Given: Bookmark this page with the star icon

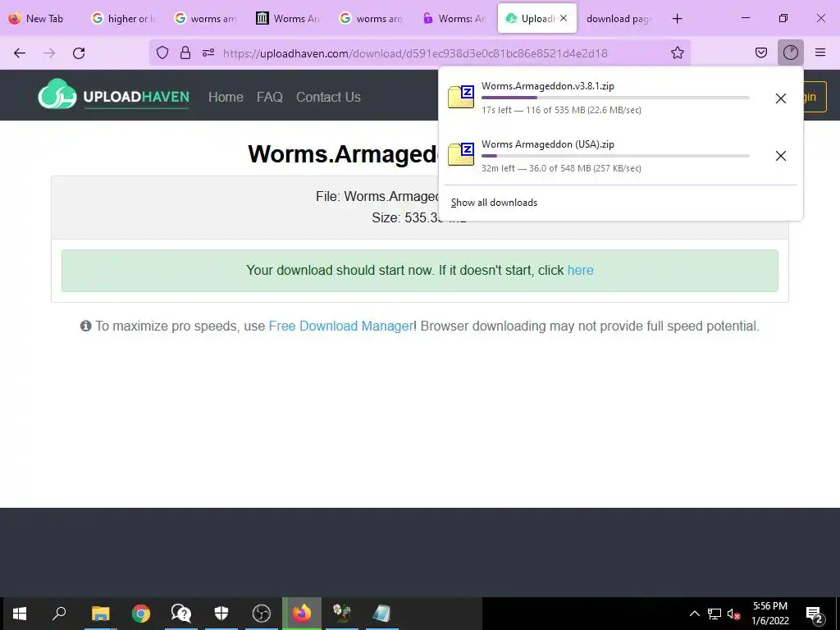Looking at the screenshot, I should click(677, 52).
